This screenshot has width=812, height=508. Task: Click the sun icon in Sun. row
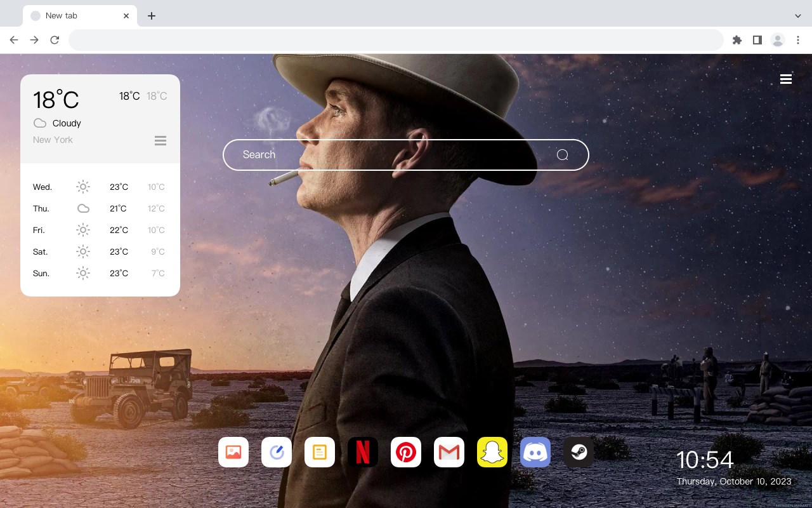click(x=83, y=273)
